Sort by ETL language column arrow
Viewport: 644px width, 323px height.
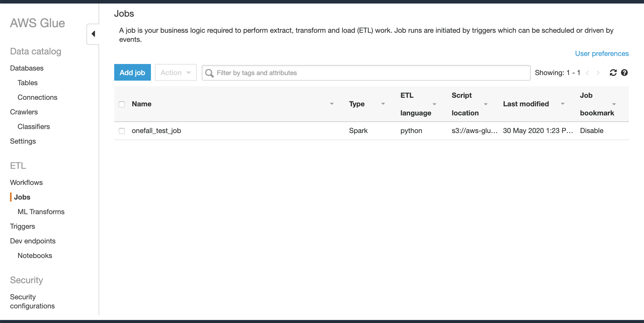(434, 104)
